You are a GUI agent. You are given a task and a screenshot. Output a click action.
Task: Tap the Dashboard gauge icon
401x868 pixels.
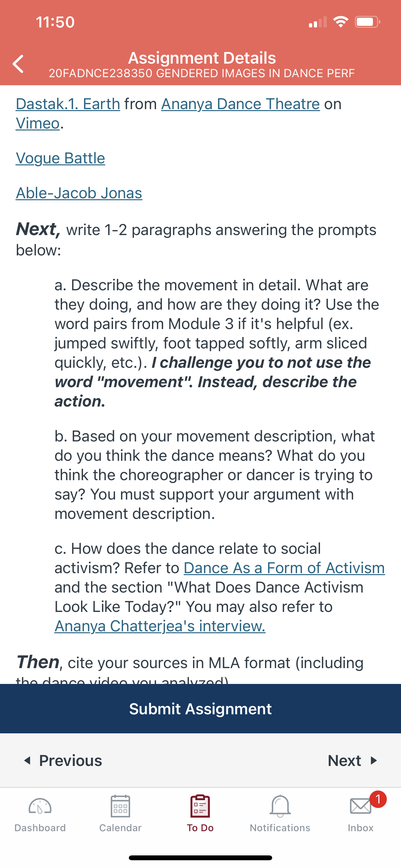point(40,806)
